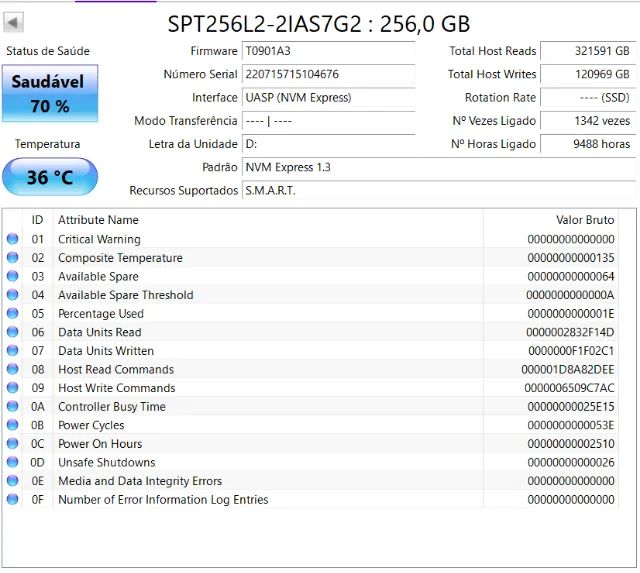Select the Data Units Written attribute name
The height and width of the screenshot is (573, 640).
[x=106, y=351]
